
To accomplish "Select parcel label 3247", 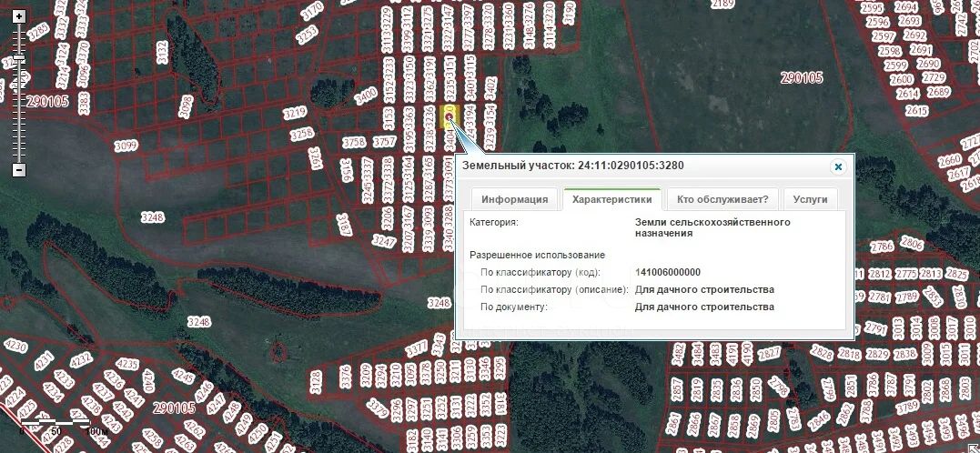I will tap(384, 241).
